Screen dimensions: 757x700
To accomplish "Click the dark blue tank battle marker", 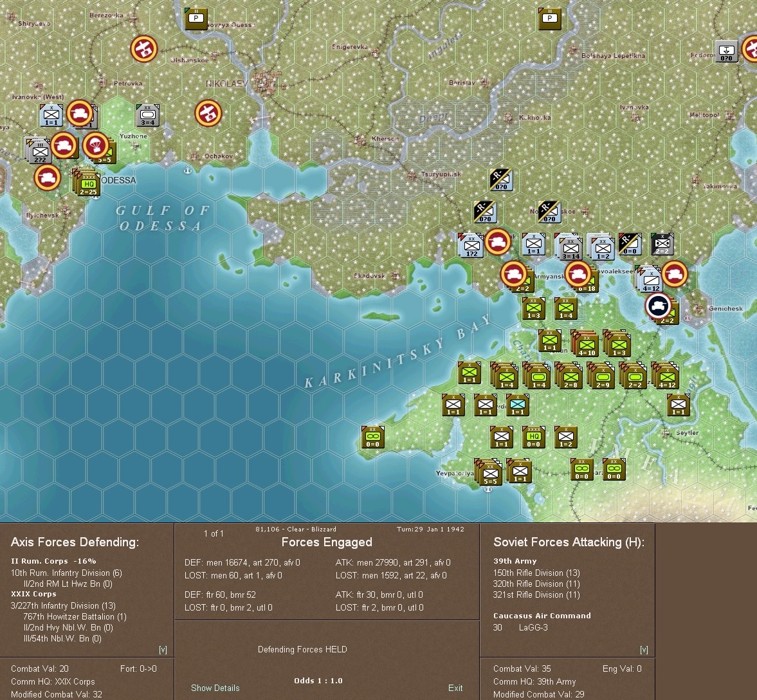I will tap(658, 306).
